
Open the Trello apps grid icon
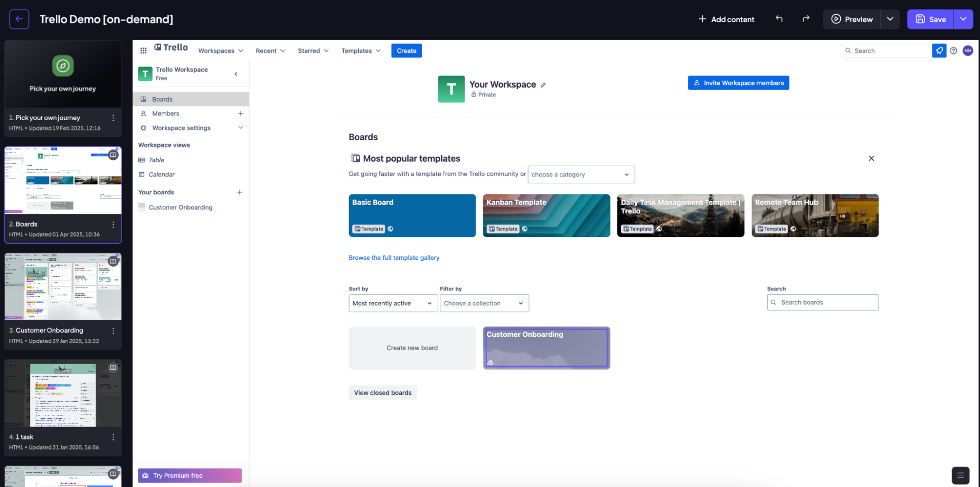[x=143, y=51]
